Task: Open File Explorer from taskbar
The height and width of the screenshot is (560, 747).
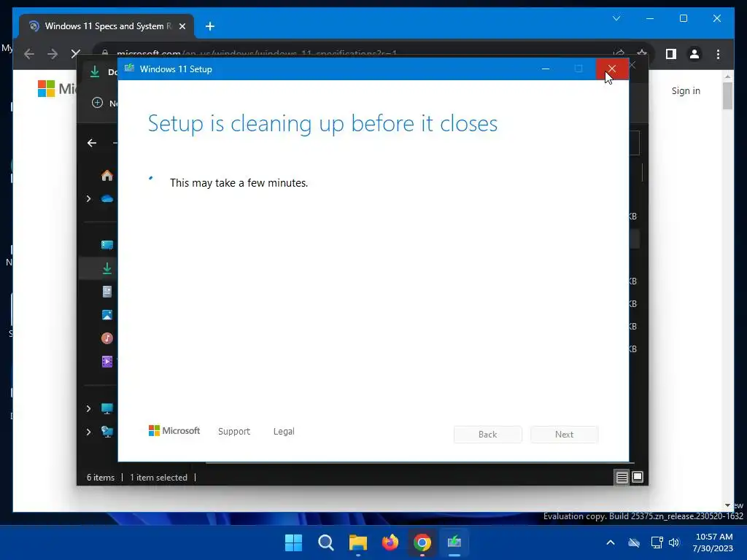Action: click(x=357, y=542)
